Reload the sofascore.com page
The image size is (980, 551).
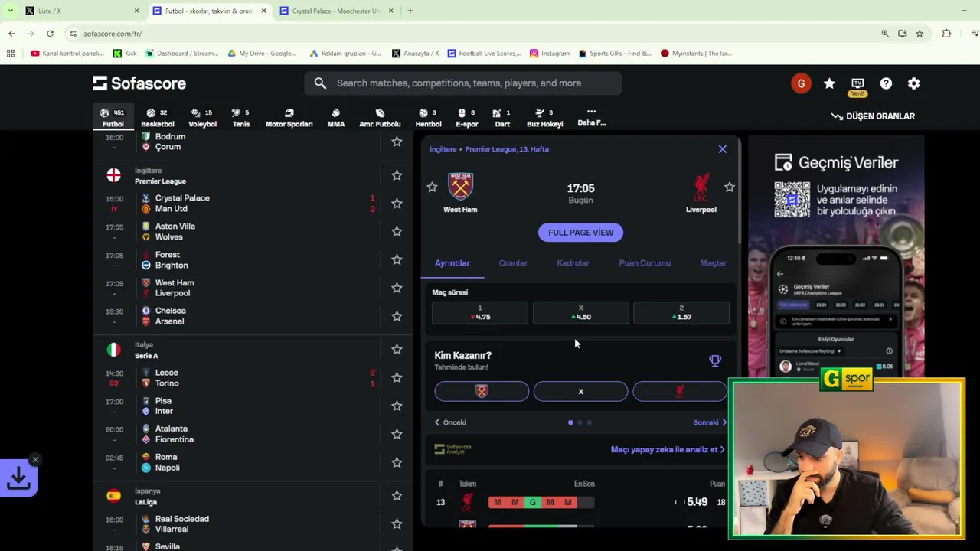[x=50, y=34]
